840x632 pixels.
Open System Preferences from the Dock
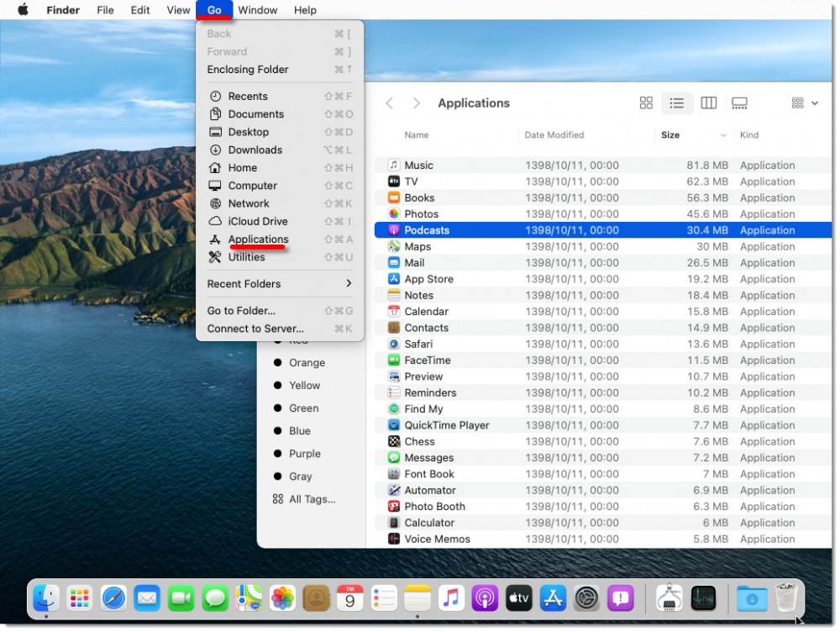pos(586,598)
